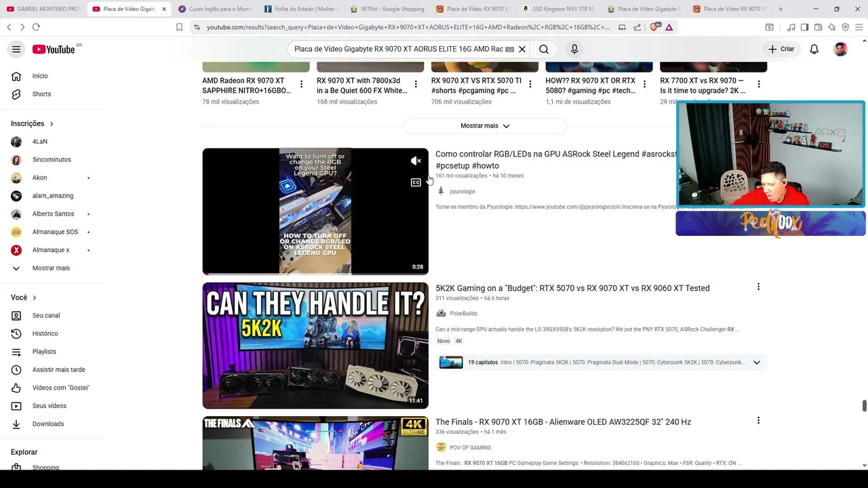Open the YouTube hamburger guide menu
This screenshot has width=868, height=488.
click(x=16, y=49)
